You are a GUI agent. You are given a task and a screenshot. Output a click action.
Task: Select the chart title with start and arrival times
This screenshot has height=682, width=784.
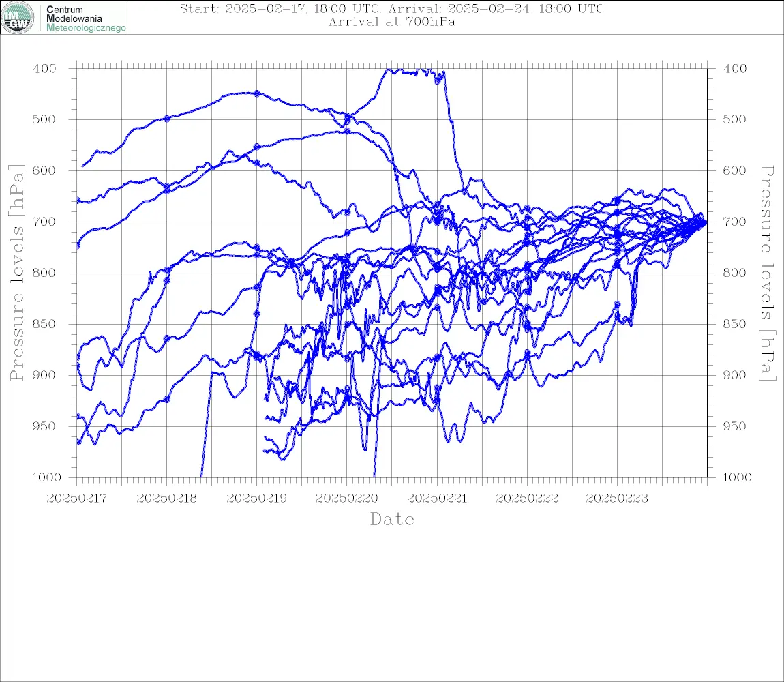click(392, 9)
